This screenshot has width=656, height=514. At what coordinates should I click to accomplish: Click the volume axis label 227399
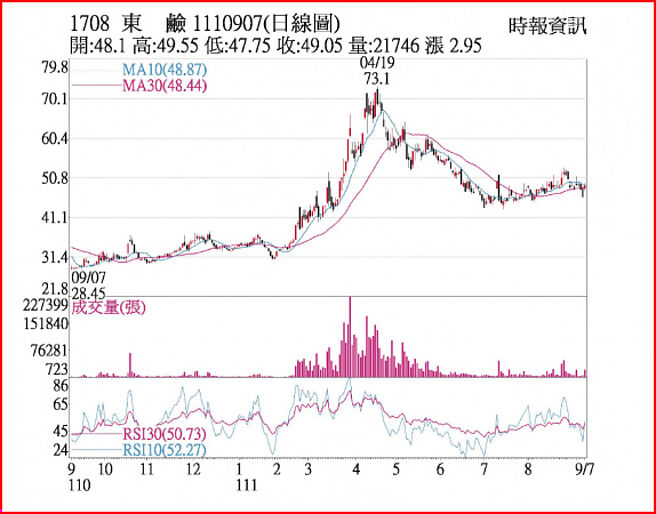(45, 307)
